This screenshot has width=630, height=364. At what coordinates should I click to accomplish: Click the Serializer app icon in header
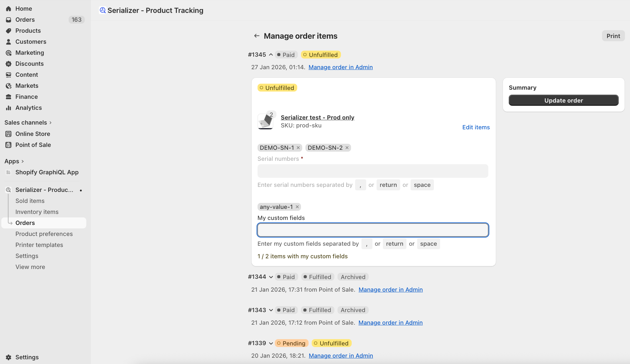102,10
